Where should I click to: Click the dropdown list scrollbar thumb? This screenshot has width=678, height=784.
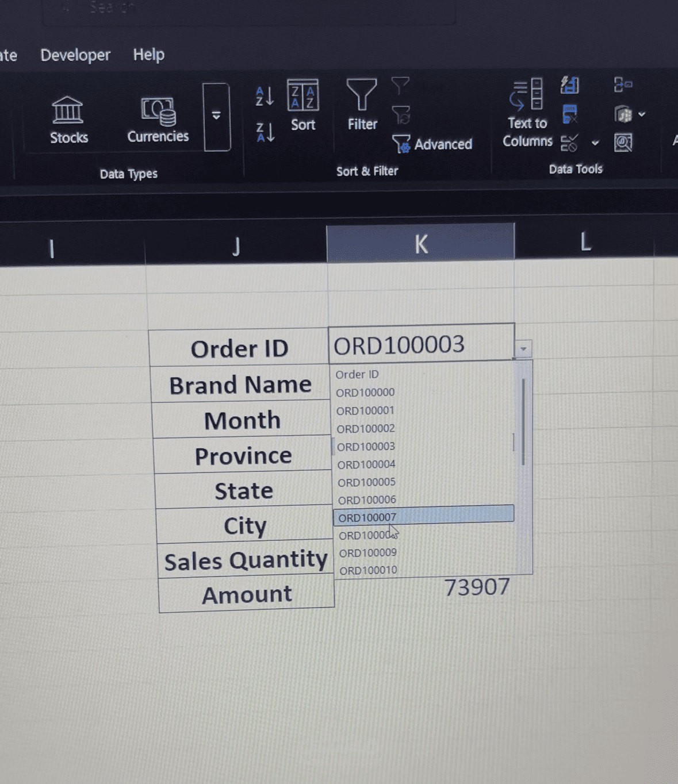coord(523,421)
